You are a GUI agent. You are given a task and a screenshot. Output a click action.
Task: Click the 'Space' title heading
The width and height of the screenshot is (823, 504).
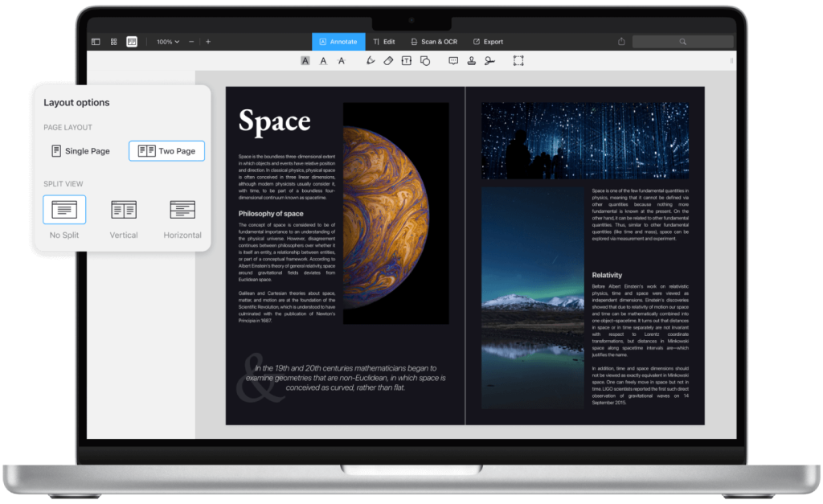(275, 121)
